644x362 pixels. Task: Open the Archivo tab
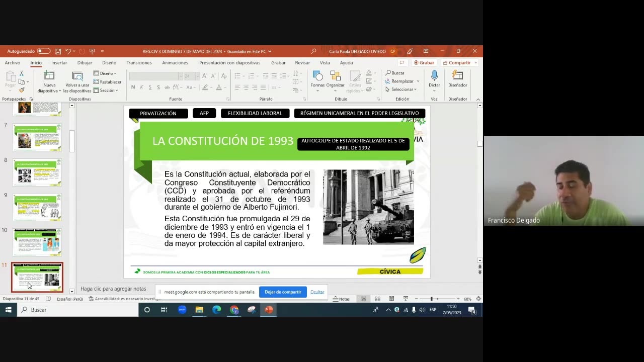click(x=13, y=63)
